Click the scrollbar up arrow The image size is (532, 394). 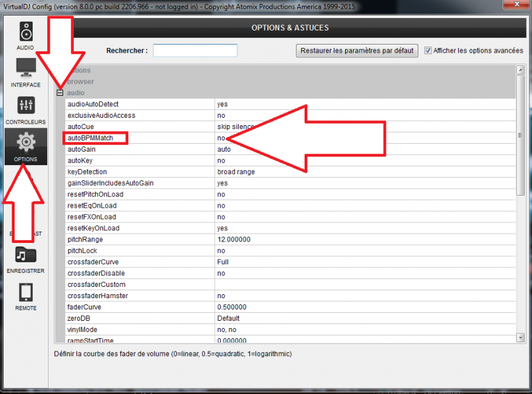pyautogui.click(x=520, y=70)
